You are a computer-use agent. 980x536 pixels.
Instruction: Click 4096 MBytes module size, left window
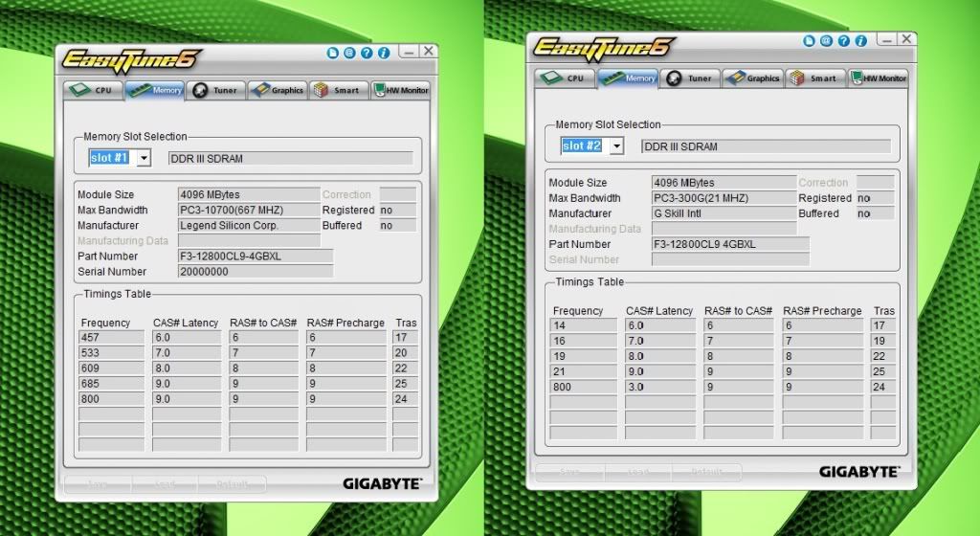pyautogui.click(x=249, y=194)
